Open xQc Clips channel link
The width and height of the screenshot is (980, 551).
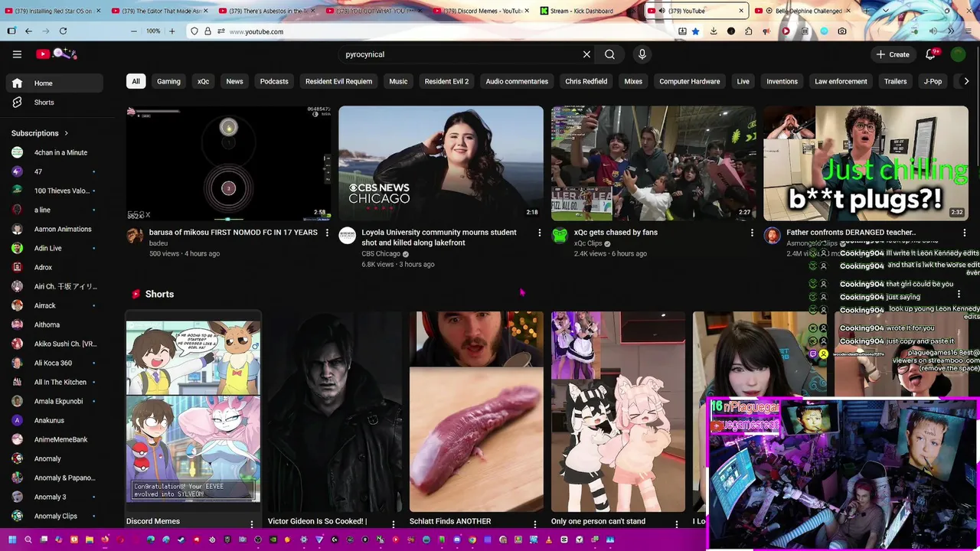(x=588, y=243)
